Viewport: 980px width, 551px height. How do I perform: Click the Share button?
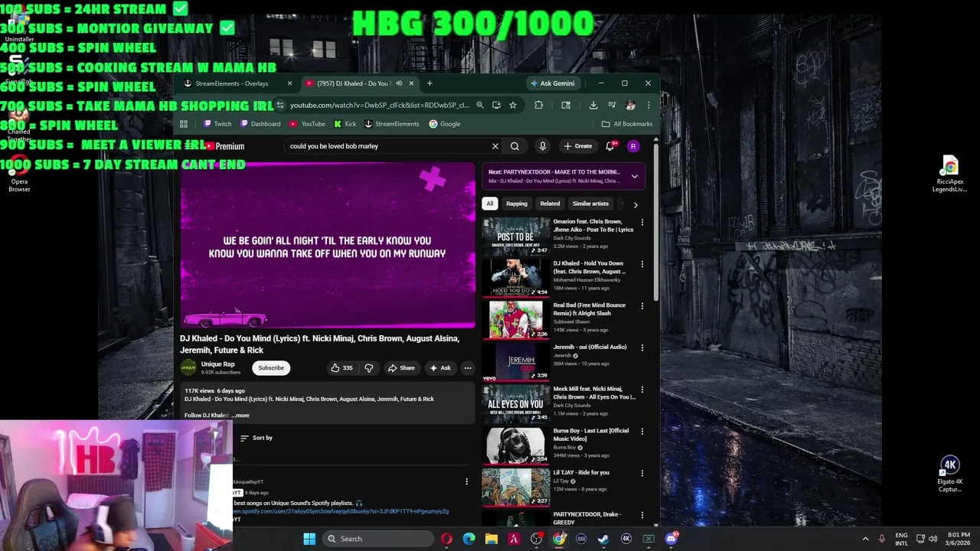400,368
